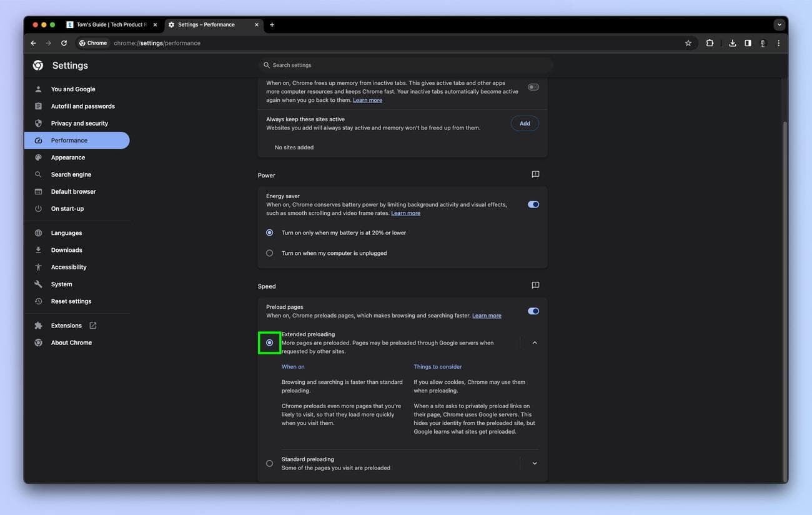Viewport: 812px width, 515px height.
Task: Disable the Energy saver toggle
Action: 533,204
